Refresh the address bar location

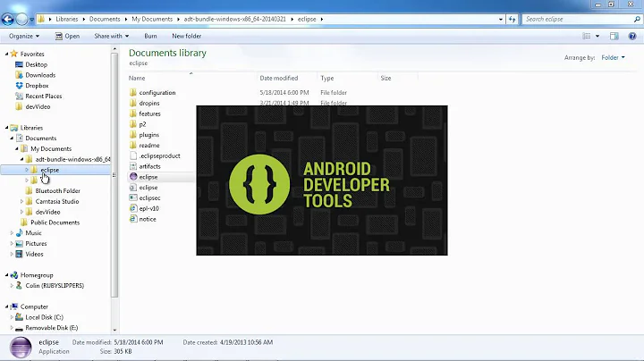tap(512, 19)
